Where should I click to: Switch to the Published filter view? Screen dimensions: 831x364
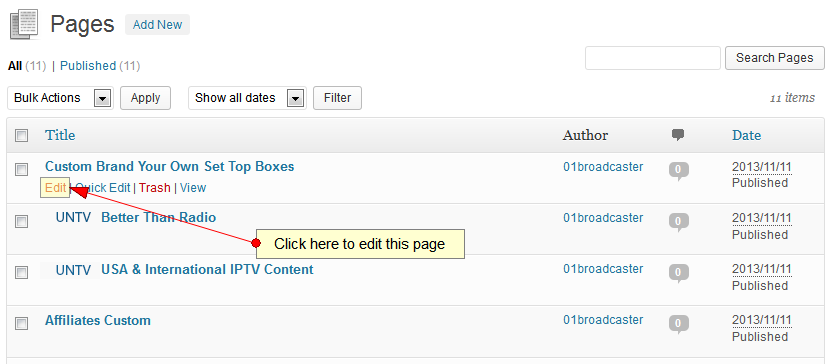pyautogui.click(x=88, y=66)
